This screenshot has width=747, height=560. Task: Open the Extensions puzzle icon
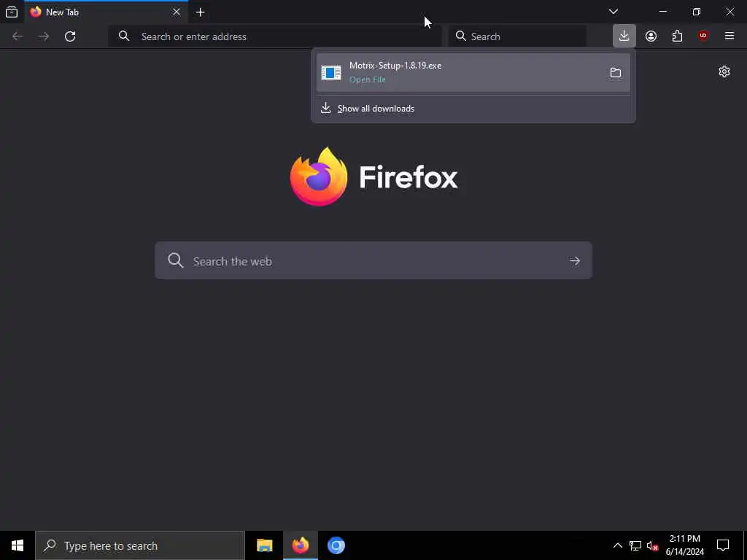click(677, 36)
